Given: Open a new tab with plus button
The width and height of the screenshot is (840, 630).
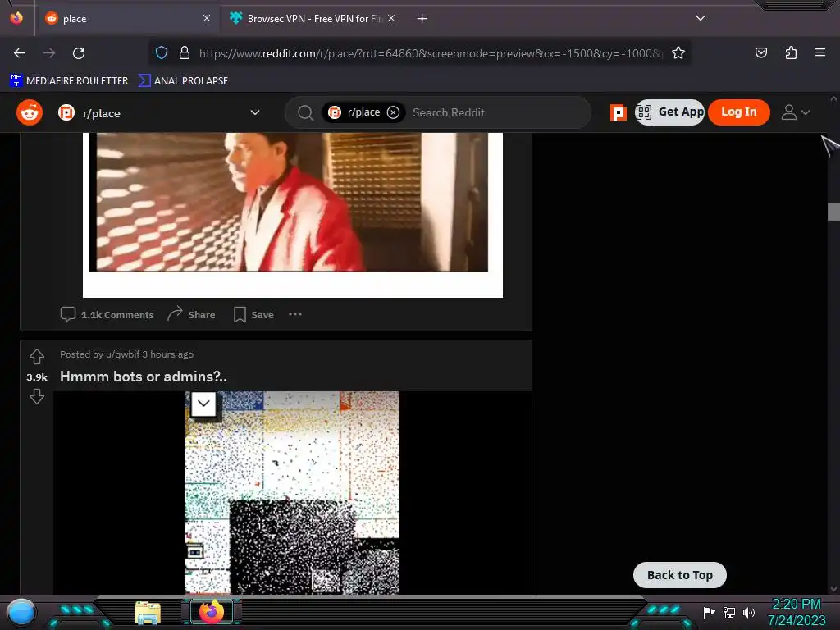Looking at the screenshot, I should click(x=422, y=19).
